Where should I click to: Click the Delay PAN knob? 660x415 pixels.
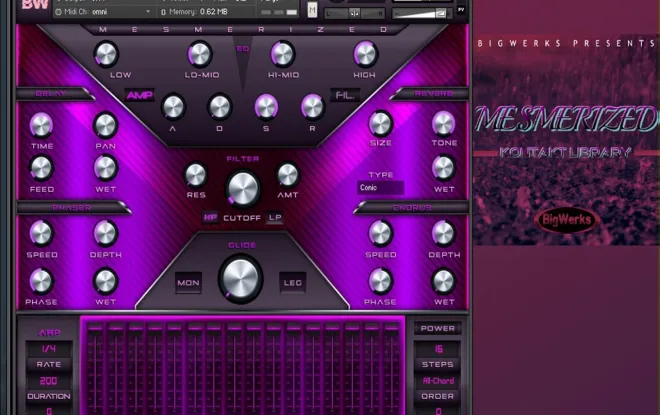[105, 125]
